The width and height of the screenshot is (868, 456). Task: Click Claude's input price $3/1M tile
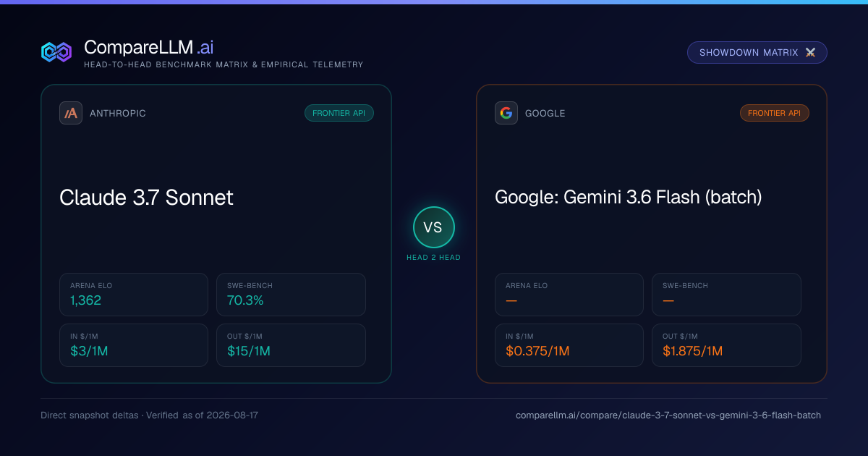coord(134,345)
